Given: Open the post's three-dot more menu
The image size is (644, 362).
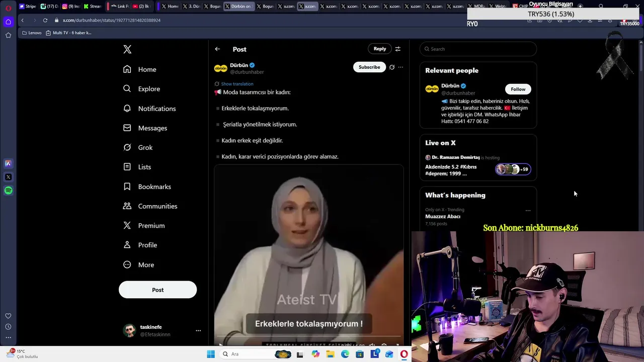Looking at the screenshot, I should [400, 67].
